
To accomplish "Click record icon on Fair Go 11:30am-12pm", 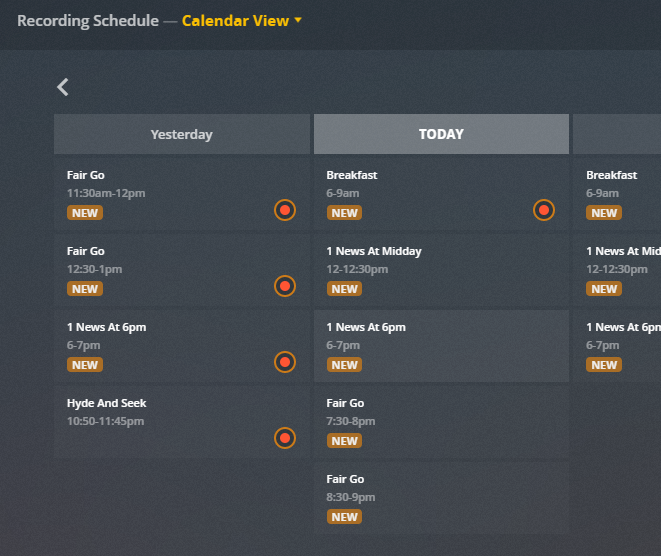I will (x=285, y=210).
